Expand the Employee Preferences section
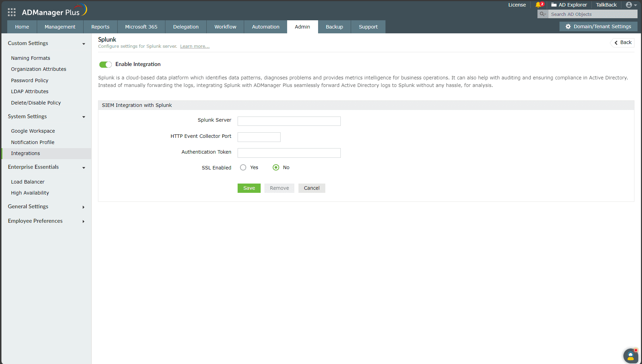Viewport: 642px width, 364px height. pyautogui.click(x=84, y=221)
